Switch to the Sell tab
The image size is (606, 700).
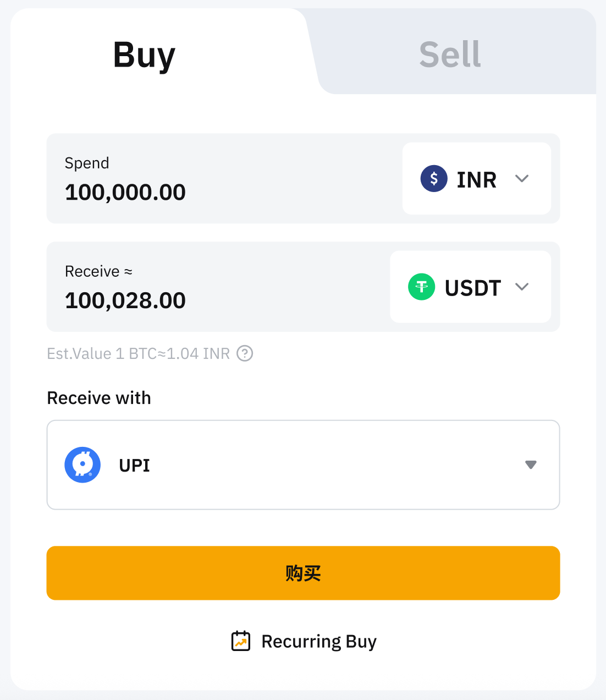coord(450,54)
